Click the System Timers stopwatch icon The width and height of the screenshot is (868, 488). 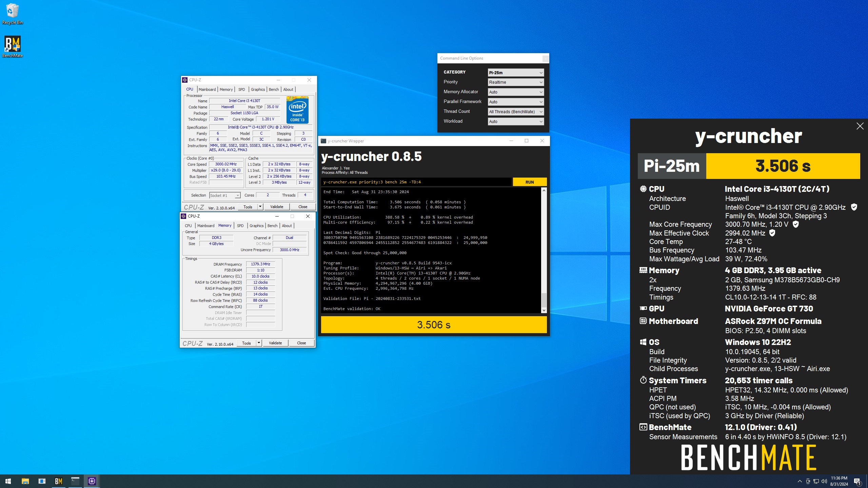643,380
